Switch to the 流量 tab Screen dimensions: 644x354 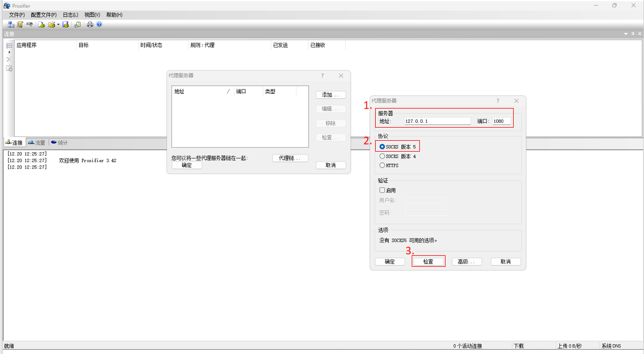pos(37,142)
